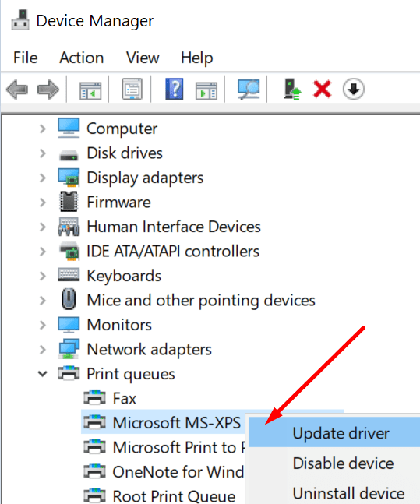Choose Update driver from context menu
Image resolution: width=420 pixels, height=504 pixels.
pyautogui.click(x=334, y=432)
